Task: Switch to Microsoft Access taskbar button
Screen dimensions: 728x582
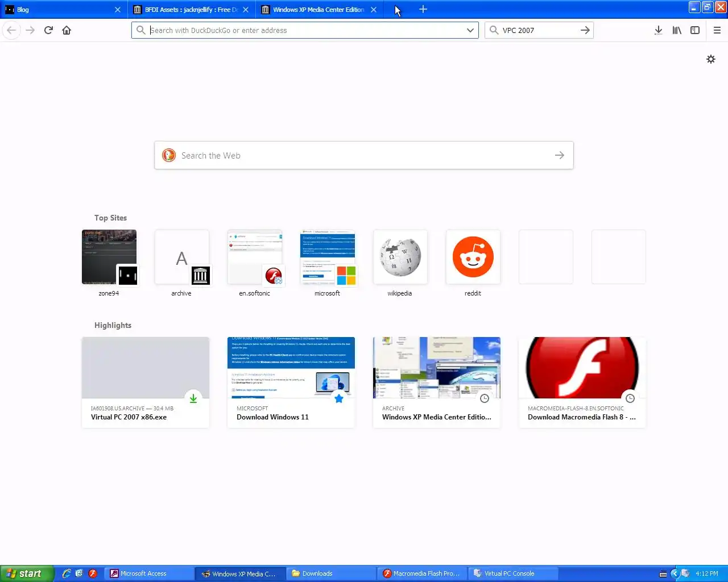Action: [150, 573]
